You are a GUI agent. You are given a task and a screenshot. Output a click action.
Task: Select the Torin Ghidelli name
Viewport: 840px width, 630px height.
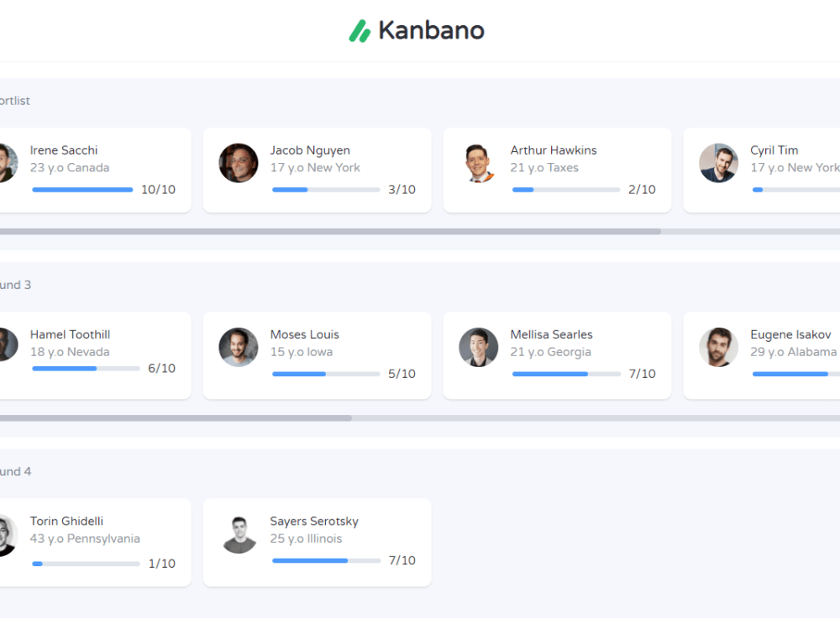point(66,521)
